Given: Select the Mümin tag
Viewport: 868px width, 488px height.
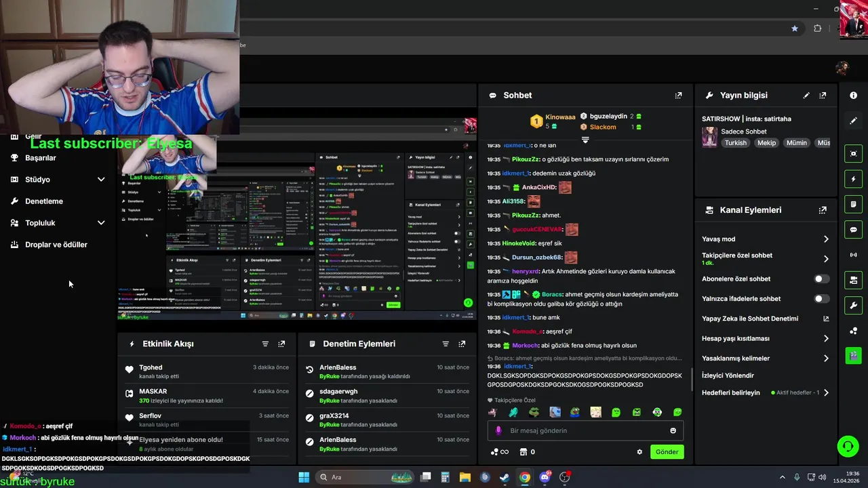Looking at the screenshot, I should [797, 143].
